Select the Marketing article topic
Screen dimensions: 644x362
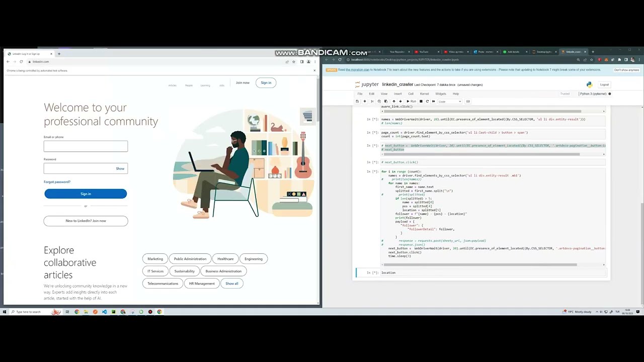tap(155, 259)
